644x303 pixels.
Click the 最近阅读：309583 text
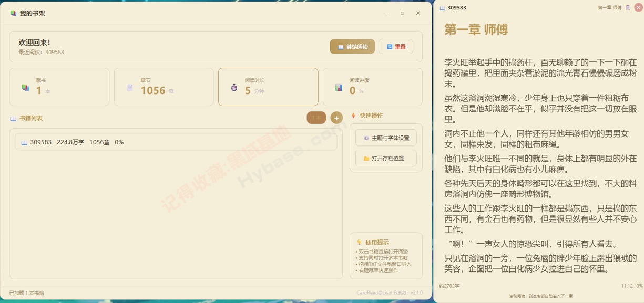click(x=41, y=53)
